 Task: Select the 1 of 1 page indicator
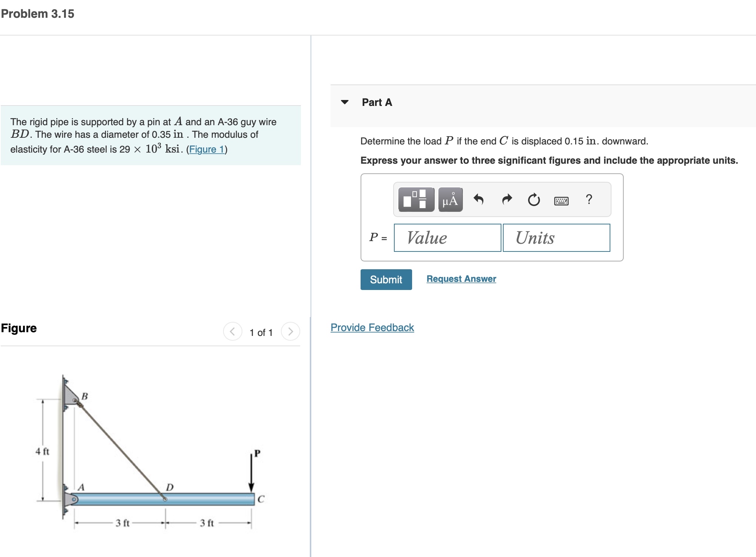tap(261, 332)
